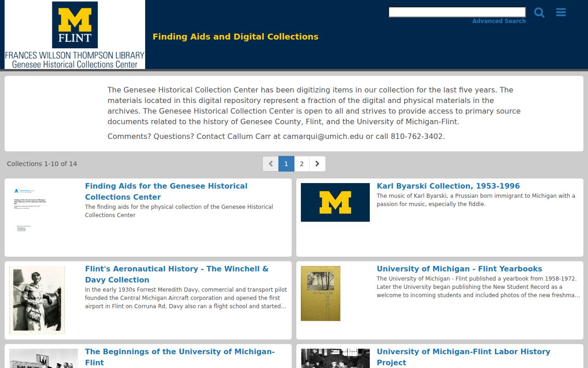The height and width of the screenshot is (368, 588).
Task: Go to previous page arrow in pagination
Action: (x=271, y=164)
